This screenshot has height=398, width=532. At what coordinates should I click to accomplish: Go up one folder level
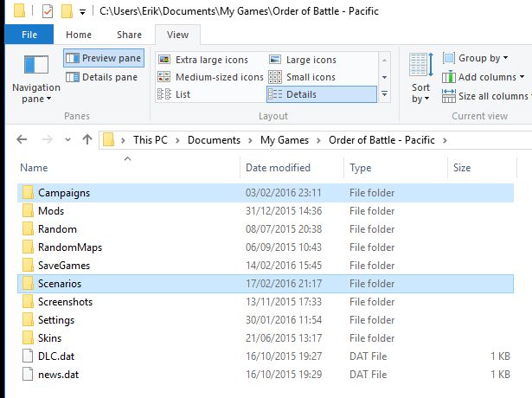pos(87,139)
